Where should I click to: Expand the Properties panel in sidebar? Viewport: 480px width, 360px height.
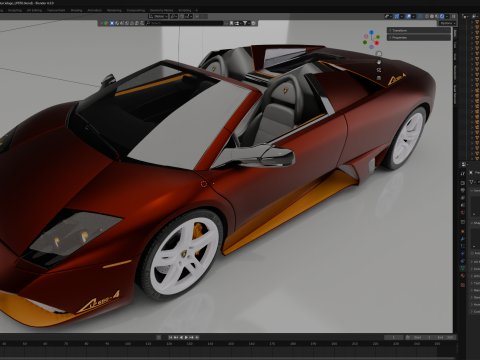tap(418, 38)
